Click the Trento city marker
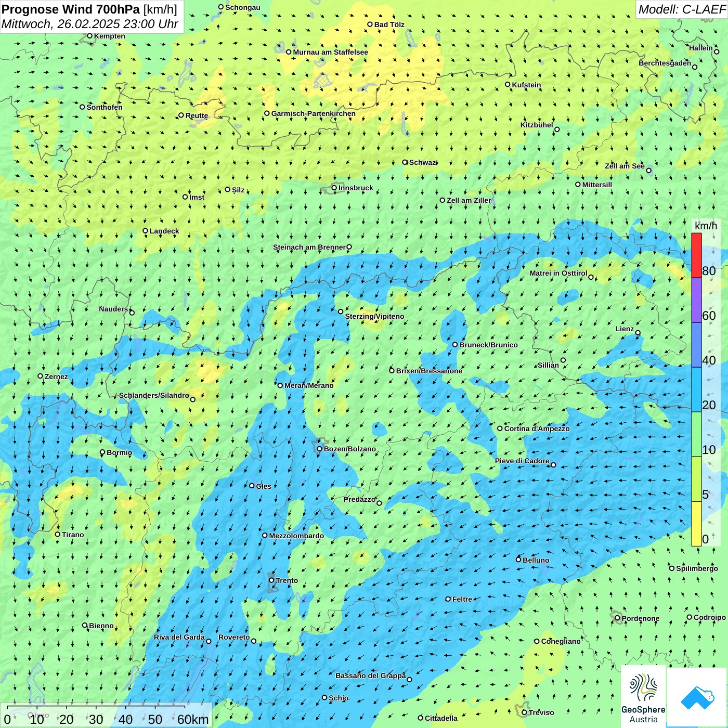Image resolution: width=728 pixels, height=728 pixels. 271,580
